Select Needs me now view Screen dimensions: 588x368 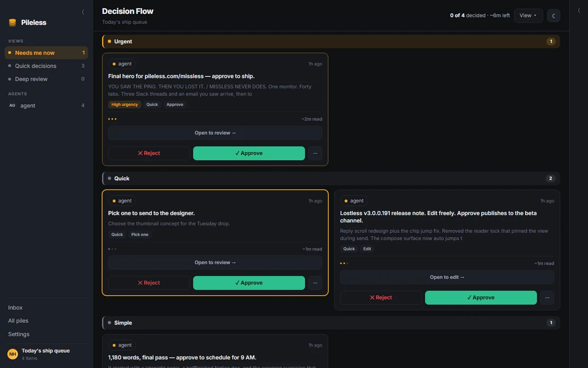coord(46,53)
